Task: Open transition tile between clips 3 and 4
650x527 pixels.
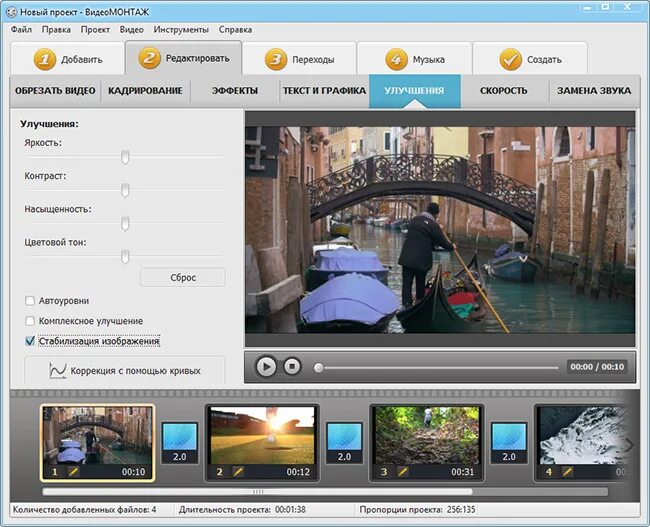Action: (x=509, y=442)
